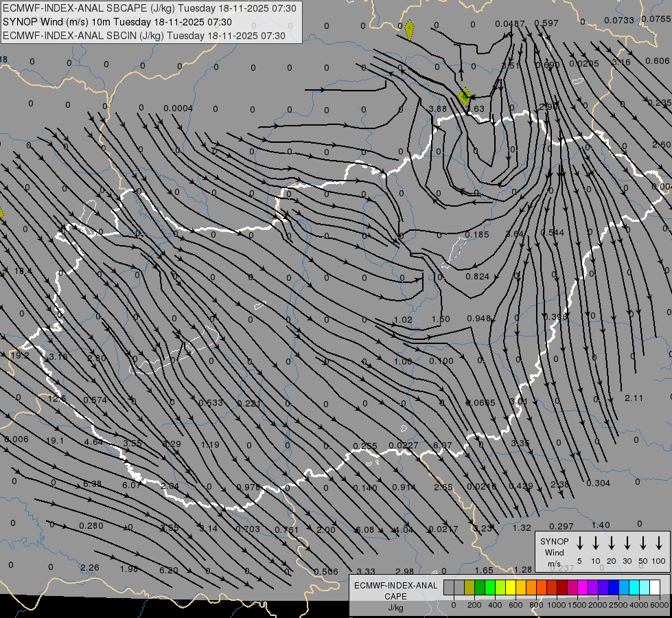Click the map value 0.574
672x618 pixels.
(95, 400)
